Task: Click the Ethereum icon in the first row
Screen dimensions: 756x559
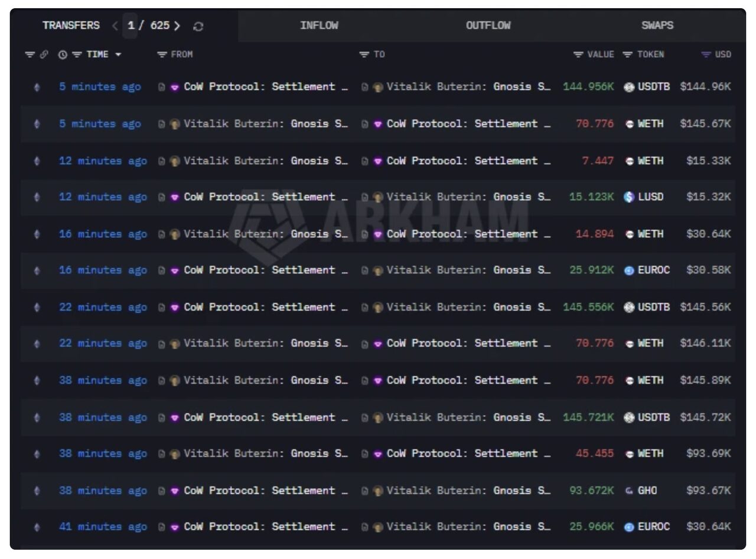Action: pos(37,87)
